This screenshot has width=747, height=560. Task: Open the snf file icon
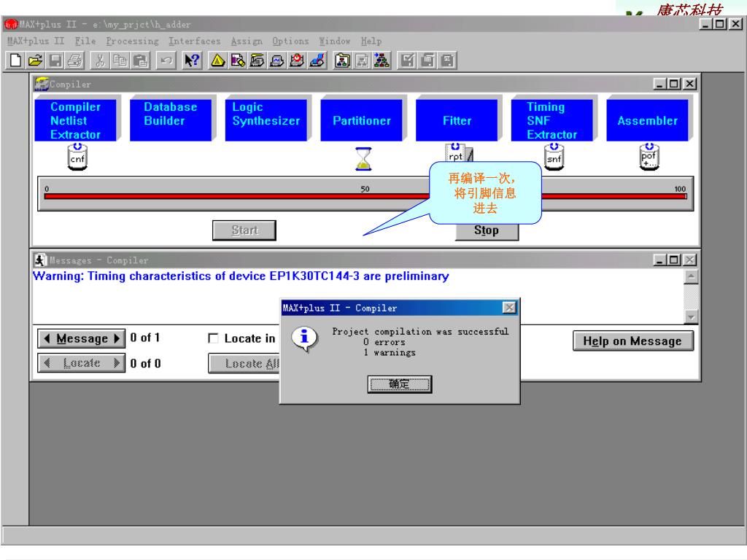click(x=554, y=157)
